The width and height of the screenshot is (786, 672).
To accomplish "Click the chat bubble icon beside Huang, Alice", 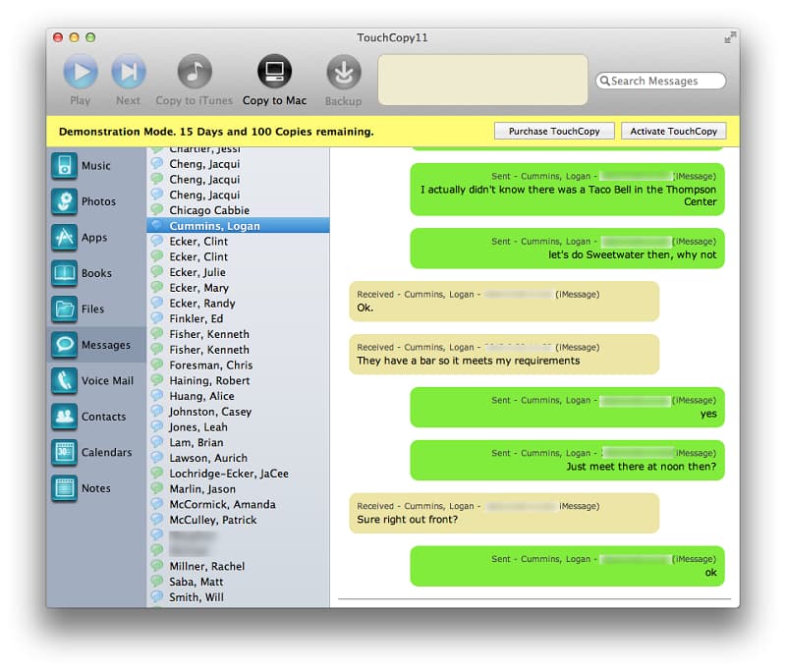I will pyautogui.click(x=157, y=395).
